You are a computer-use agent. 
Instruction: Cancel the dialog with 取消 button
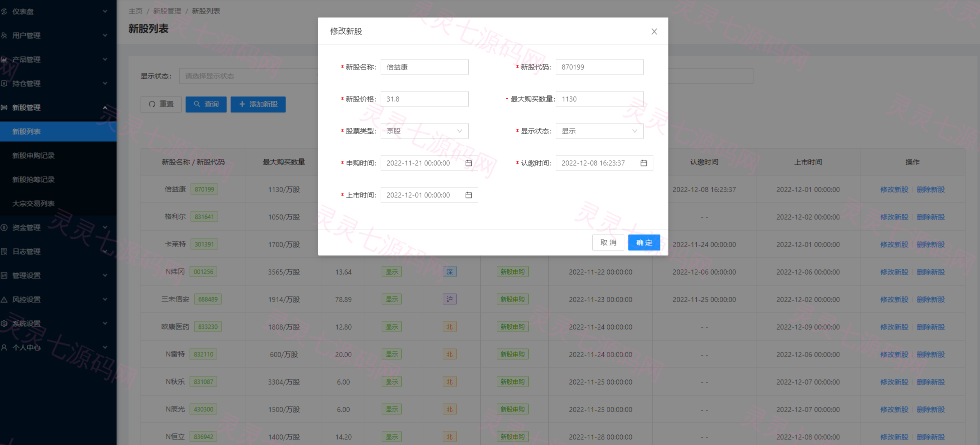pyautogui.click(x=608, y=242)
